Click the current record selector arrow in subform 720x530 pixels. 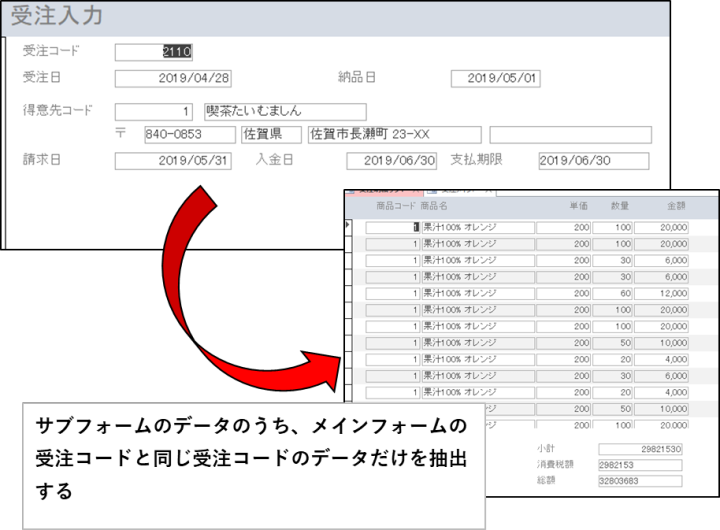pyautogui.click(x=348, y=227)
